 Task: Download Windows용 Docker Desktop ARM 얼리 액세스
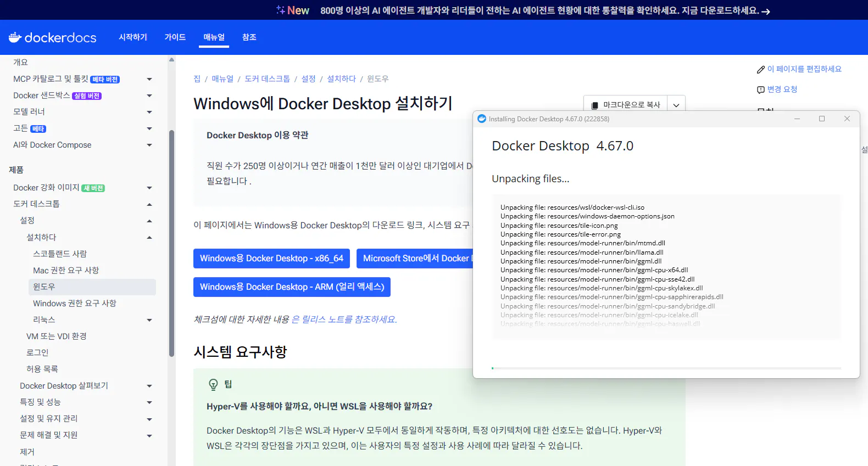pyautogui.click(x=292, y=287)
